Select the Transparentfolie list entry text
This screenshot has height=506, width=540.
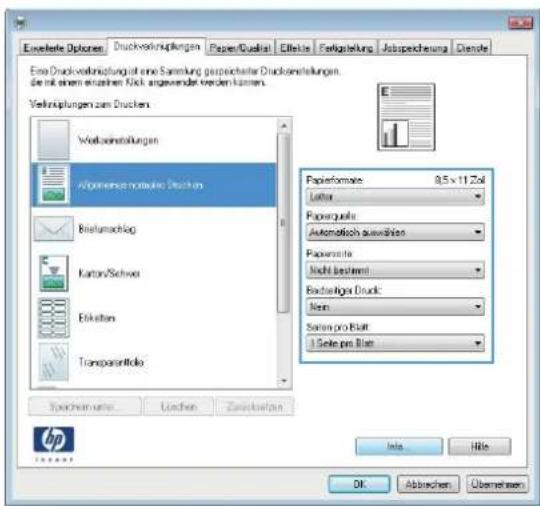coord(111,362)
